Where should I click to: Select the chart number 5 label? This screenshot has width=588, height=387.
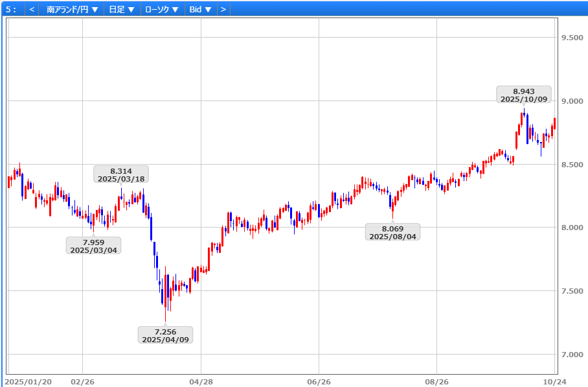click(x=12, y=9)
